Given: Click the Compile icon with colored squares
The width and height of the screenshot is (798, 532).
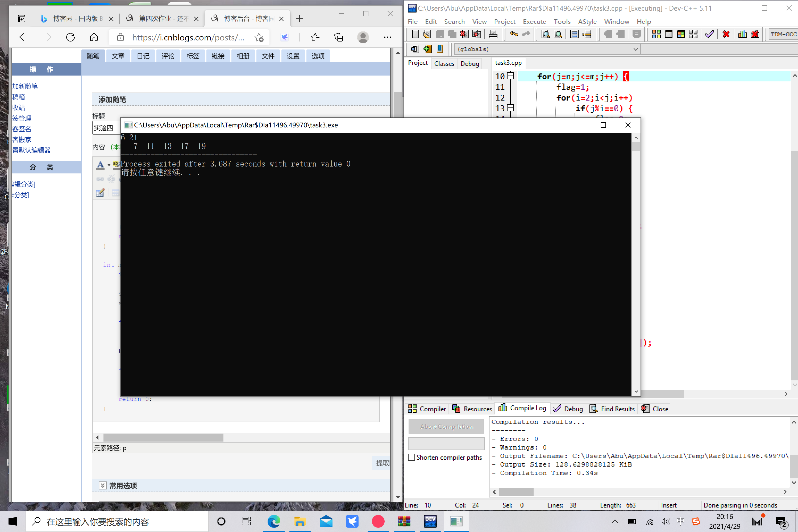Looking at the screenshot, I should point(656,34).
